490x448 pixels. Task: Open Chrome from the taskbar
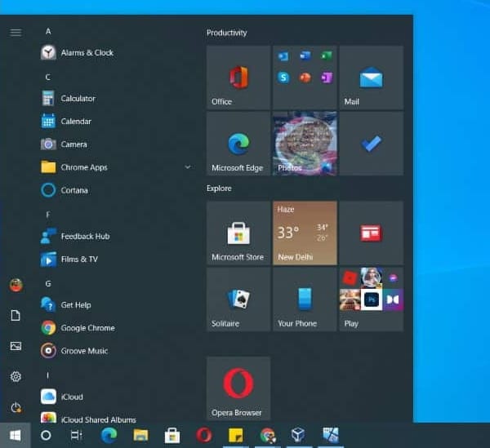268,435
